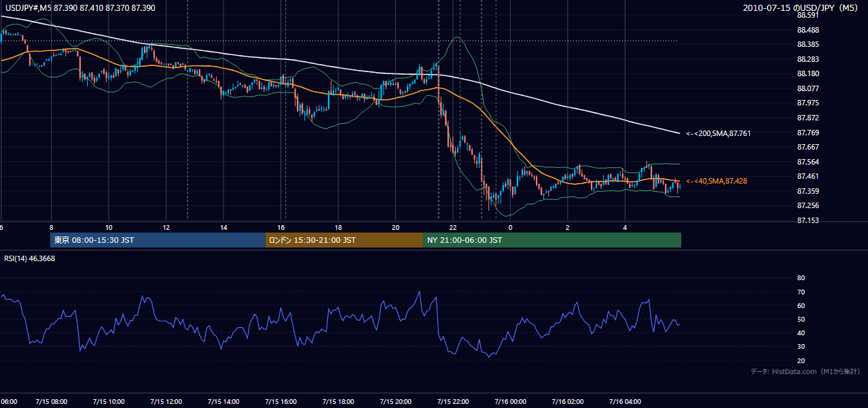Click the 7/16 02:00 bottom time label

(x=568, y=402)
